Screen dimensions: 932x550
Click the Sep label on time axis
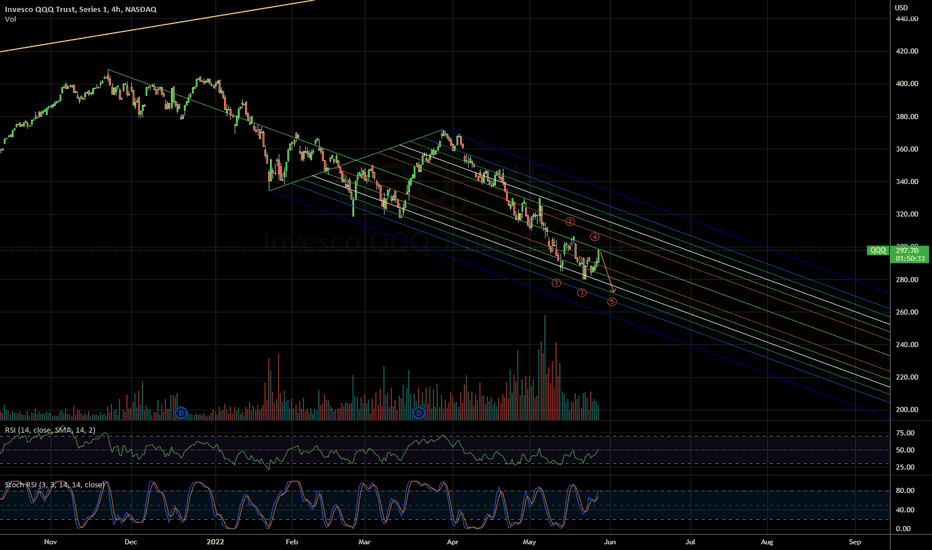(x=855, y=542)
